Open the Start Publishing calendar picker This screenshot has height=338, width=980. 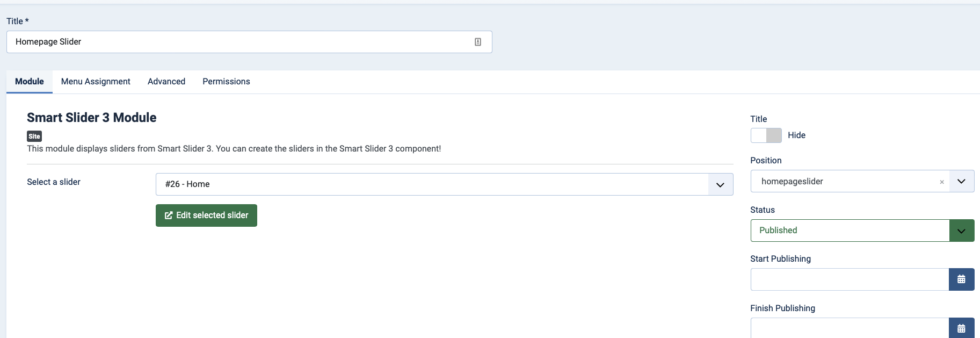click(x=961, y=279)
